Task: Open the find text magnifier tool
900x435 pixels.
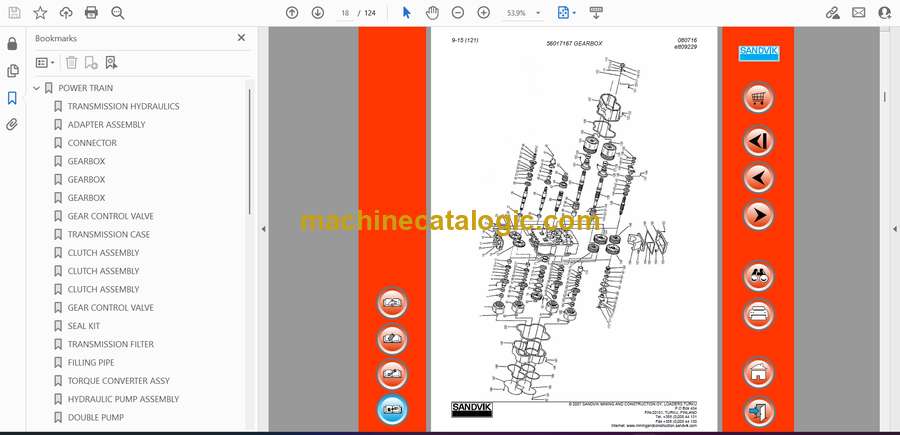Action: click(118, 13)
